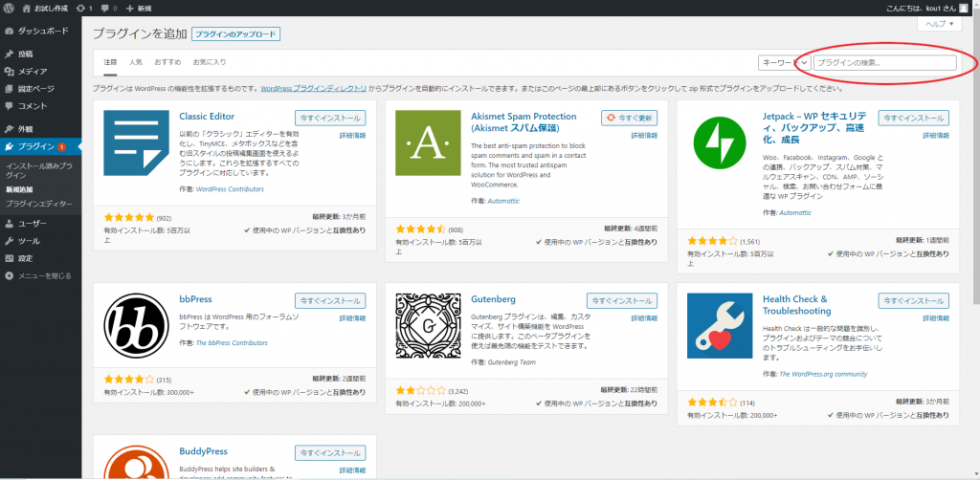This screenshot has width=980, height=480.
Task: Click the WordPress logo in the admin bar
Action: [x=8, y=8]
